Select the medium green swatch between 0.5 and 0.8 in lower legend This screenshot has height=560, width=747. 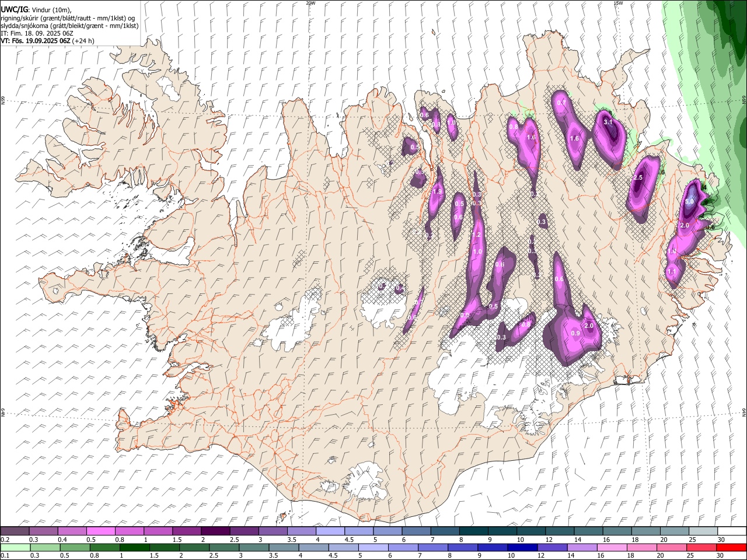click(75, 547)
